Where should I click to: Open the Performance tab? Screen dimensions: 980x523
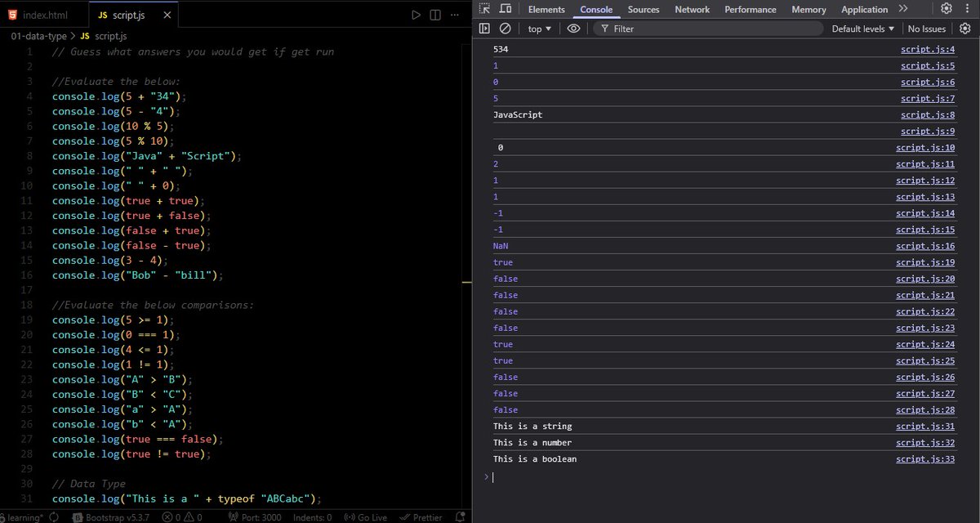[751, 9]
